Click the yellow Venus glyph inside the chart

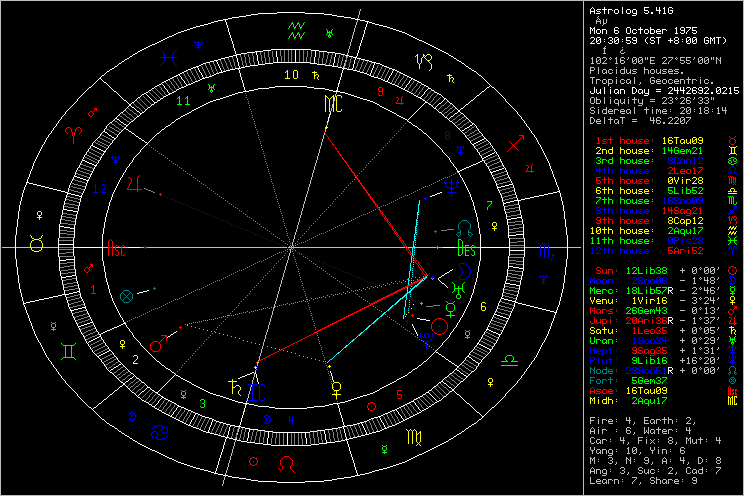pos(335,383)
